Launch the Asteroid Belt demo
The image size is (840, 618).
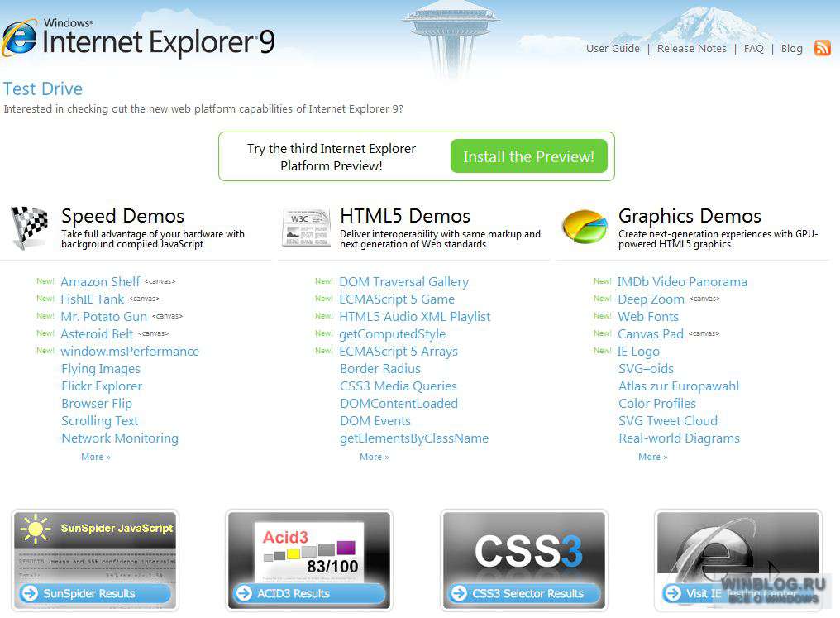point(97,334)
